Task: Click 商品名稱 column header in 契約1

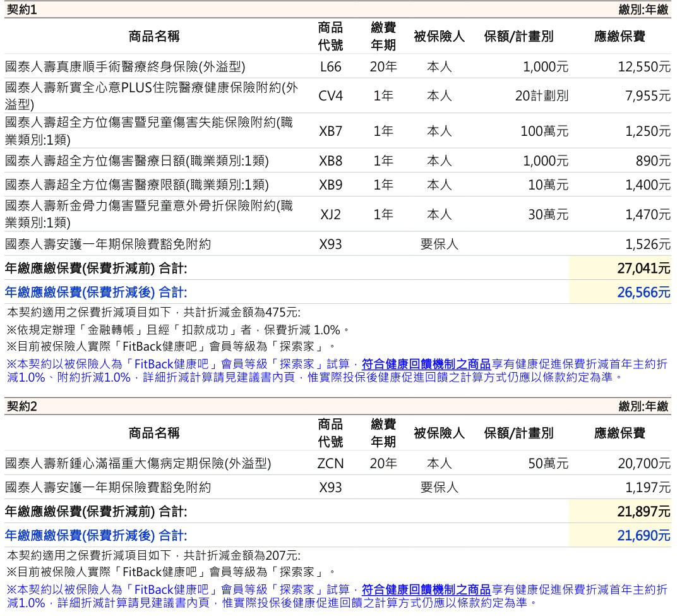Action: (x=153, y=36)
